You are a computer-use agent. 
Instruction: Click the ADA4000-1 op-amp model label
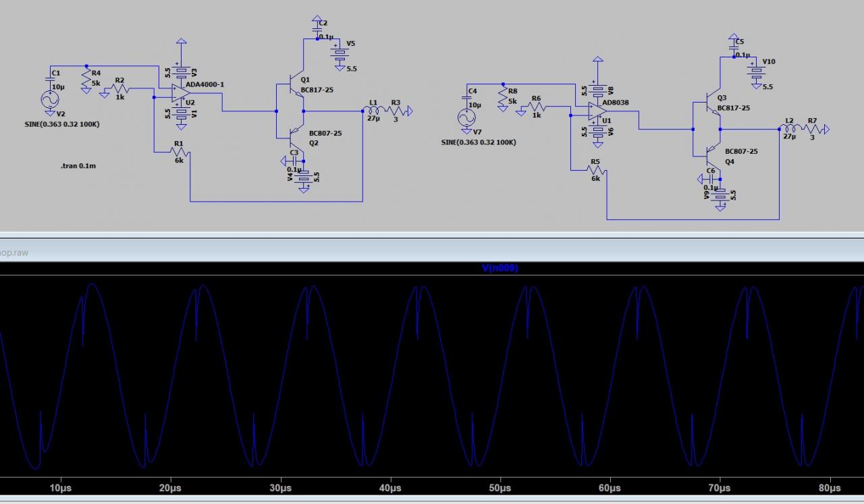pos(205,84)
